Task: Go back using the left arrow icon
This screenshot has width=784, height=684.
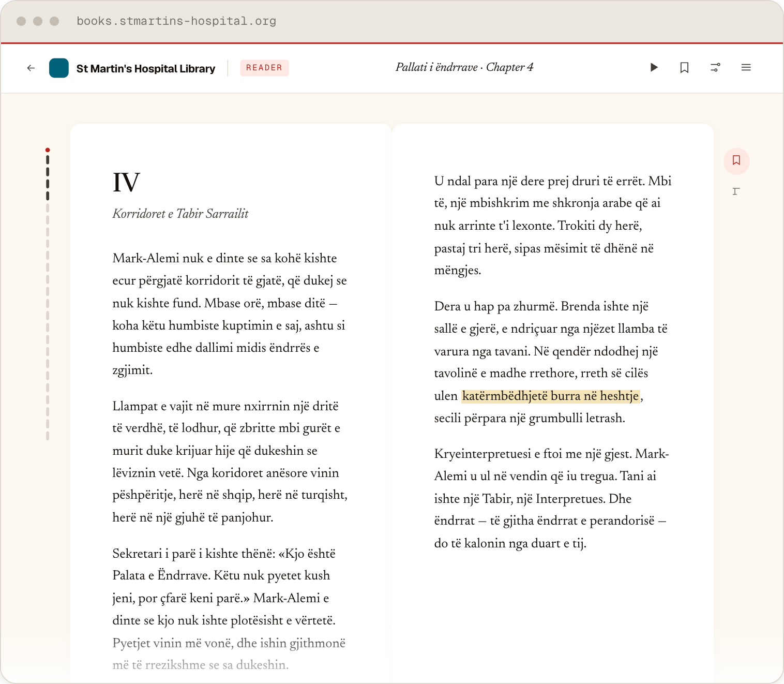Action: (31, 68)
